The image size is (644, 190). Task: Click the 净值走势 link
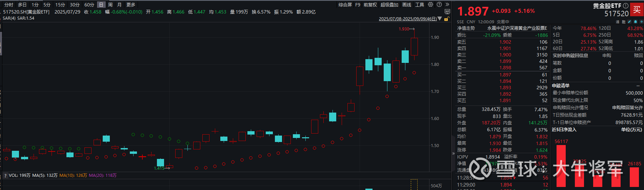tap(466, 28)
